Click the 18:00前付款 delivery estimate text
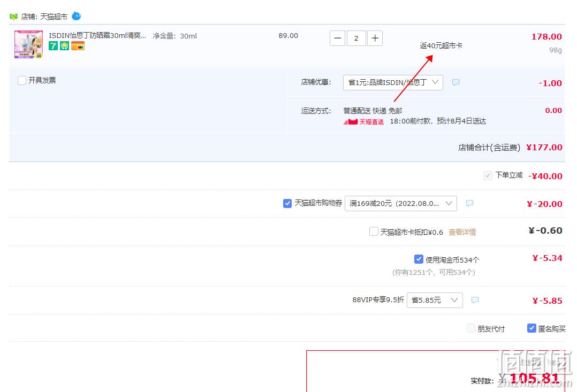Image resolution: width=577 pixels, height=392 pixels. tap(438, 121)
